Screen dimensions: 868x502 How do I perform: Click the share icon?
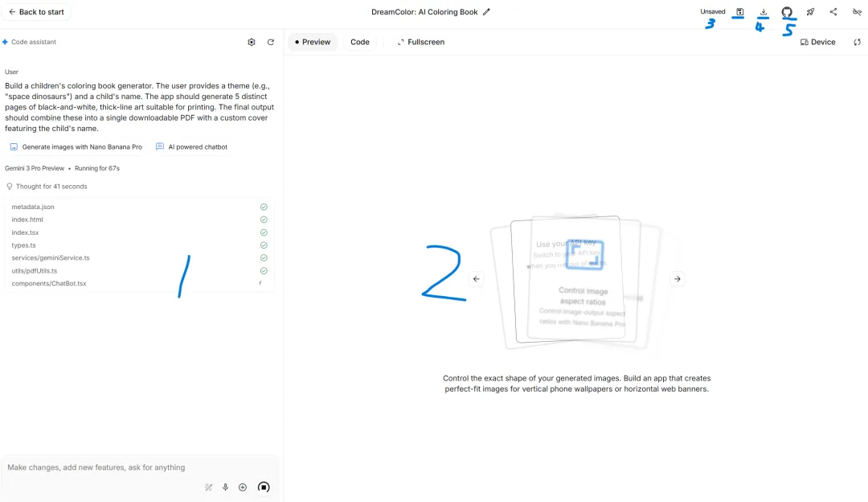click(833, 11)
